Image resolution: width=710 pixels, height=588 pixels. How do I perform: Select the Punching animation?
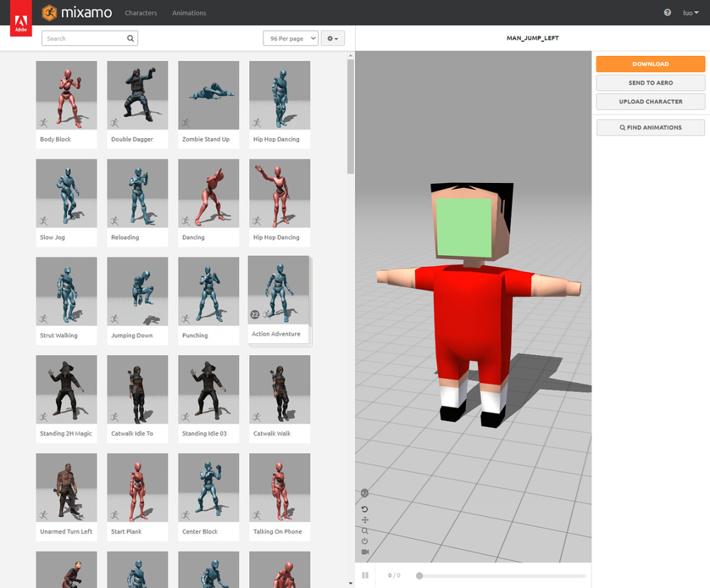(x=209, y=301)
